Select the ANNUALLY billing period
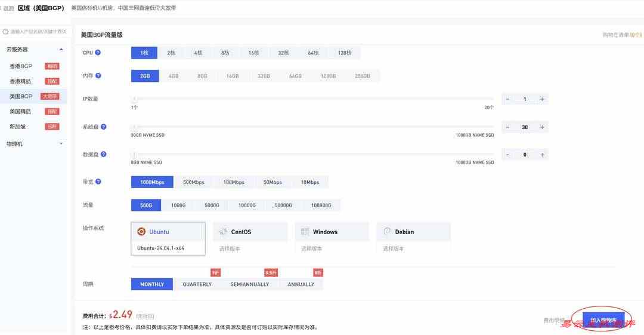Image resolution: width=644 pixels, height=335 pixels. click(x=301, y=284)
